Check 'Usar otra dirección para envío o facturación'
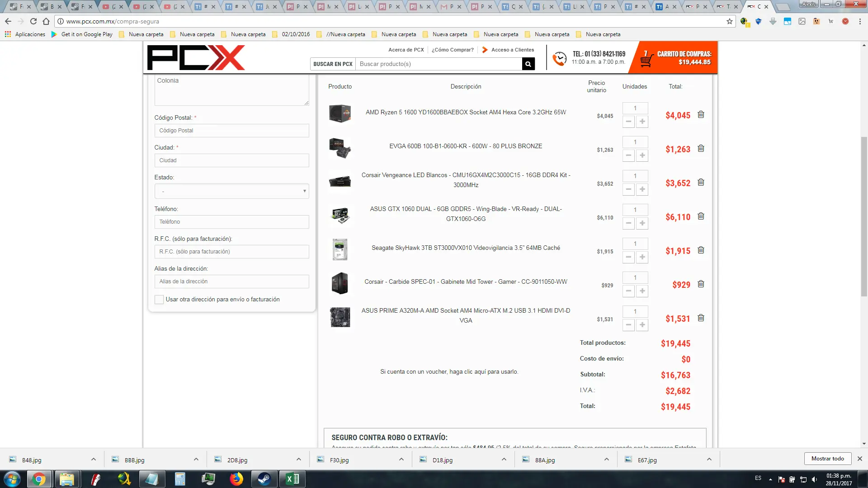Viewport: 868px width, 488px height. click(x=159, y=300)
